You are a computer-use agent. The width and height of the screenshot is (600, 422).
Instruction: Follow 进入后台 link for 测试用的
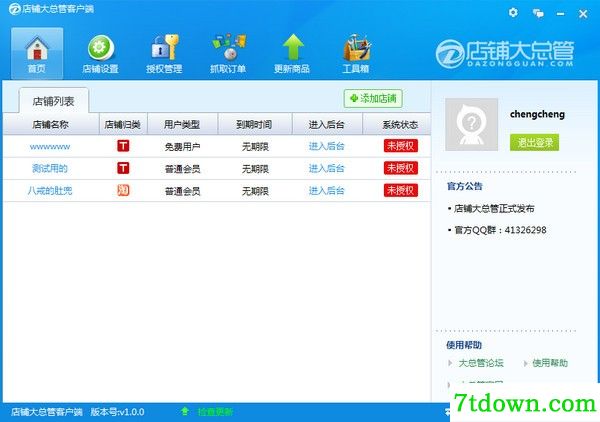[x=326, y=168]
